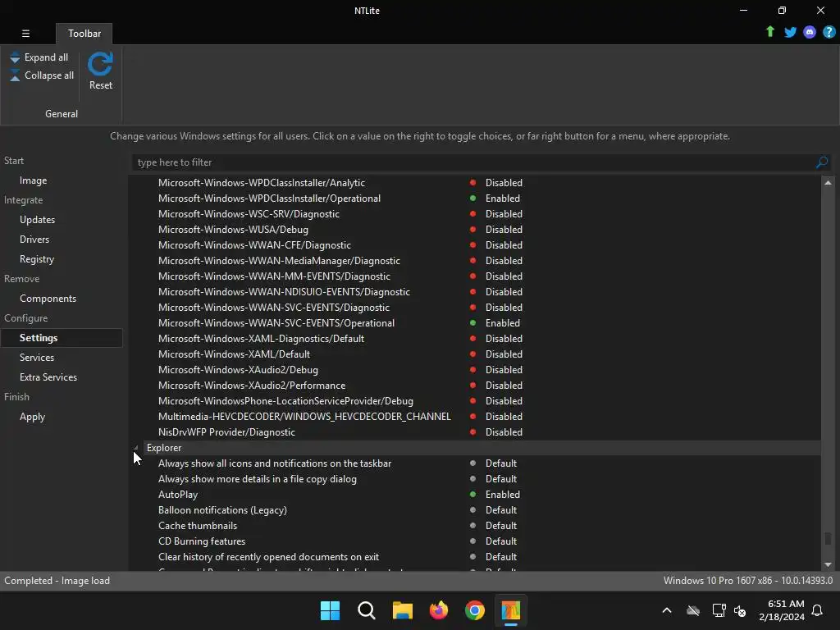
Task: Open Image page in sidebar
Action: (33, 180)
